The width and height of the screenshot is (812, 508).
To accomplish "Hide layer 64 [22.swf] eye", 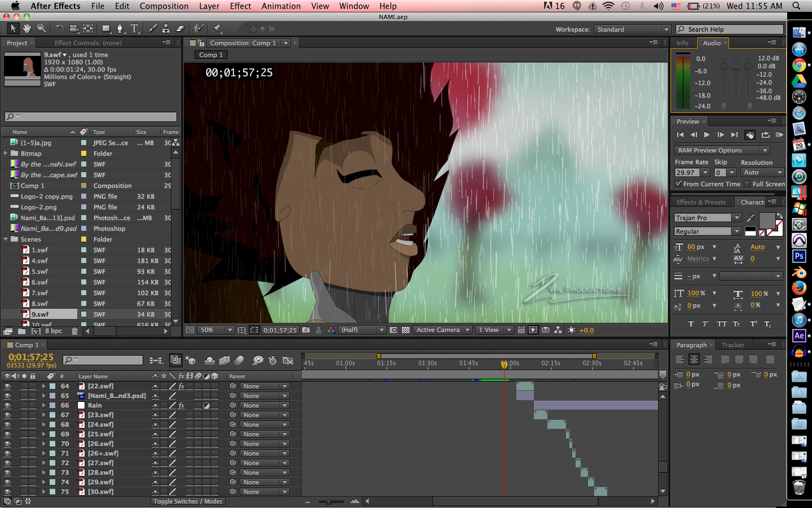I will pos(7,387).
